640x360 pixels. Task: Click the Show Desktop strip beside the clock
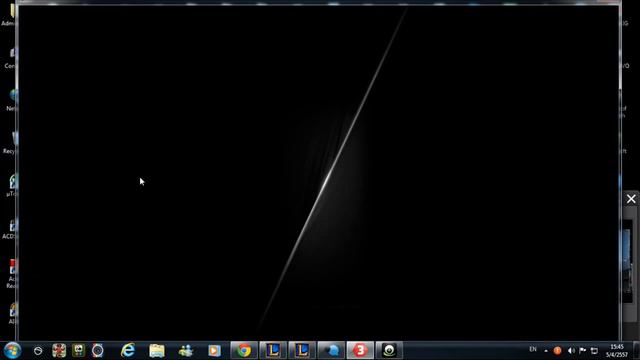click(x=636, y=351)
